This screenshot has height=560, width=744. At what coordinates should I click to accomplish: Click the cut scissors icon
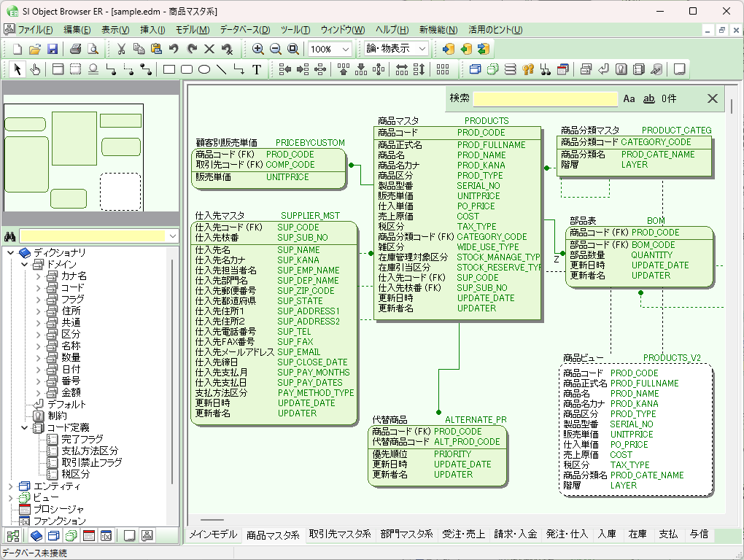click(122, 49)
